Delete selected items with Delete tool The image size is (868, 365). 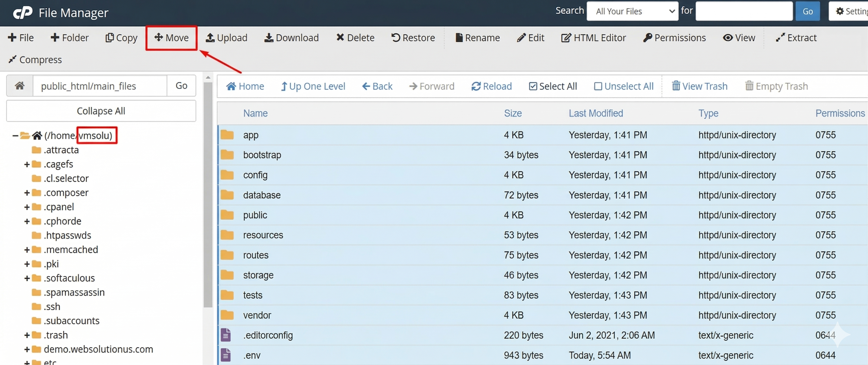355,38
